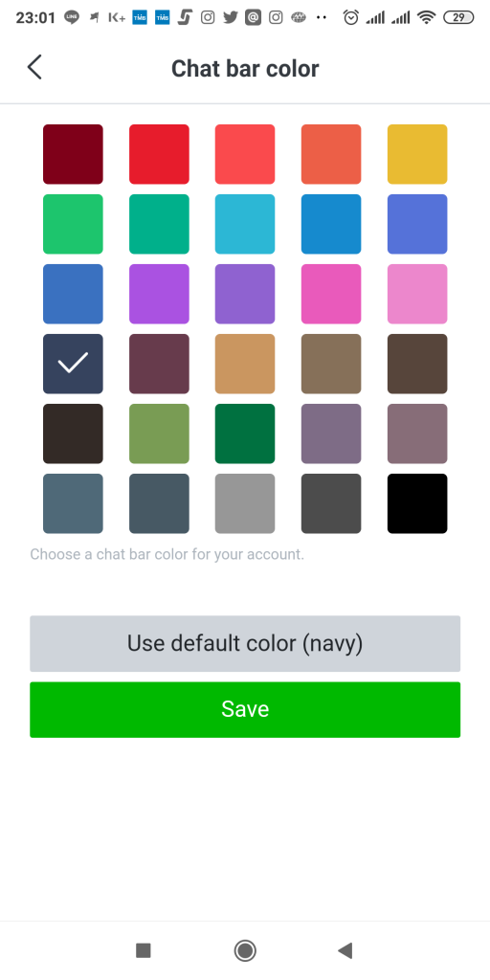Open recent apps with square button
The width and height of the screenshot is (490, 980).
point(144,950)
